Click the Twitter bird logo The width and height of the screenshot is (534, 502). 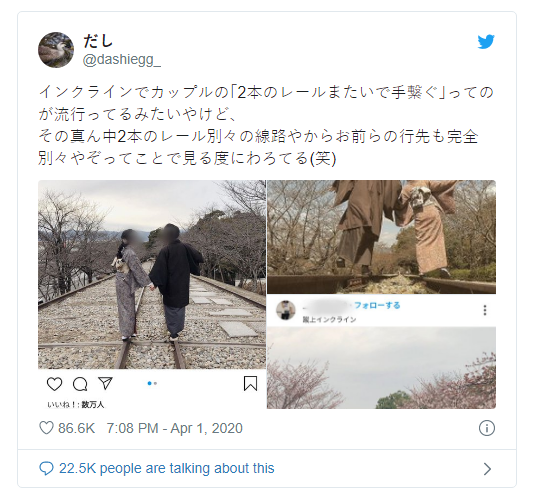click(x=486, y=42)
